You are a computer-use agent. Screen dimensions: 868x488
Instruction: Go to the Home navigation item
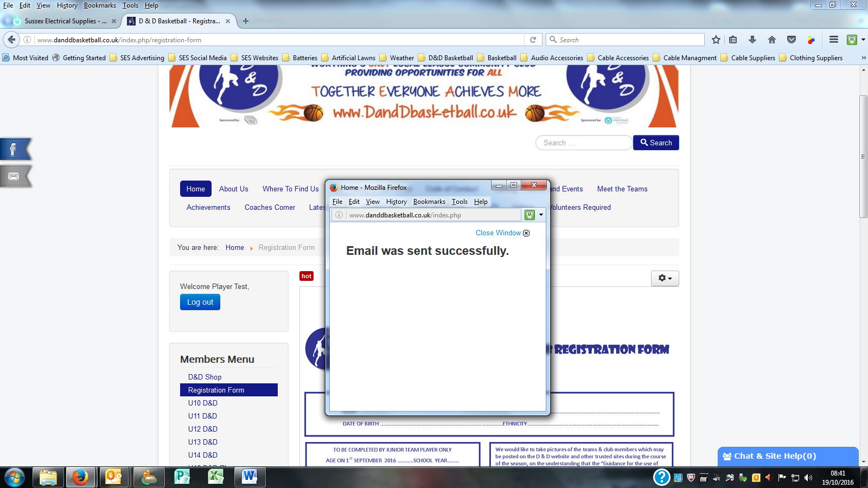click(x=196, y=189)
